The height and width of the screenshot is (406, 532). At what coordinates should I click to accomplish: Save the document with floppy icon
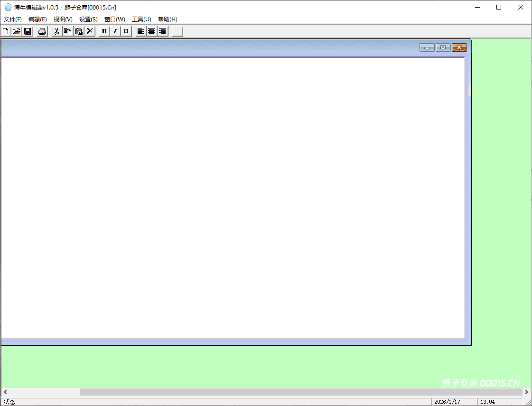coord(28,31)
